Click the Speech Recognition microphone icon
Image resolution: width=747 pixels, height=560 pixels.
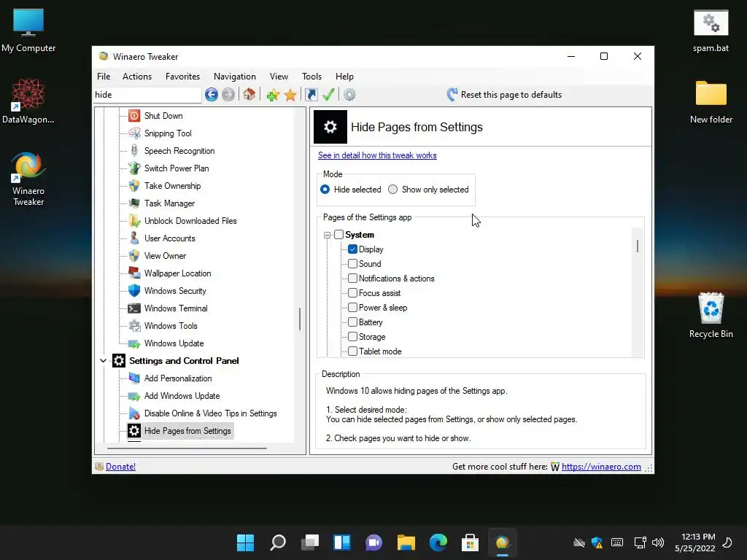click(134, 151)
